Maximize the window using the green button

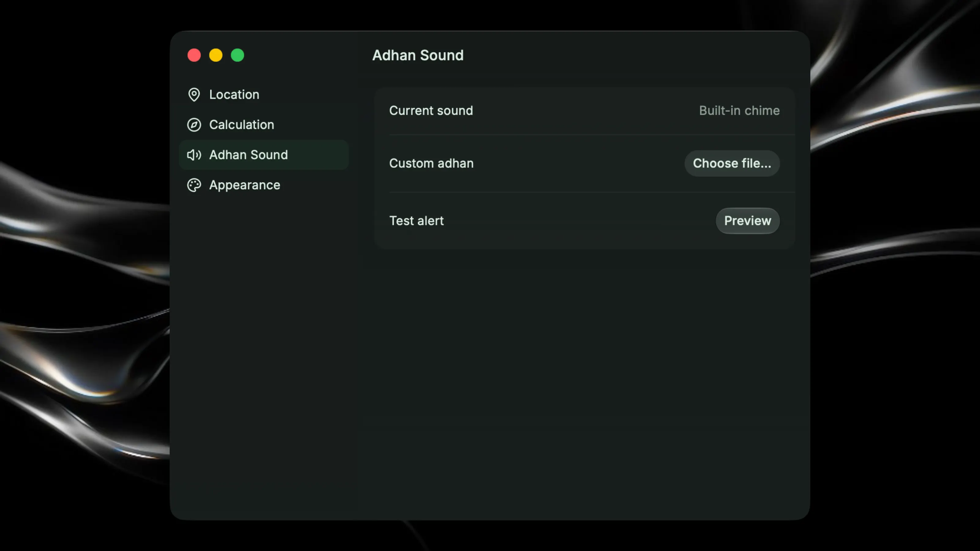(x=237, y=55)
